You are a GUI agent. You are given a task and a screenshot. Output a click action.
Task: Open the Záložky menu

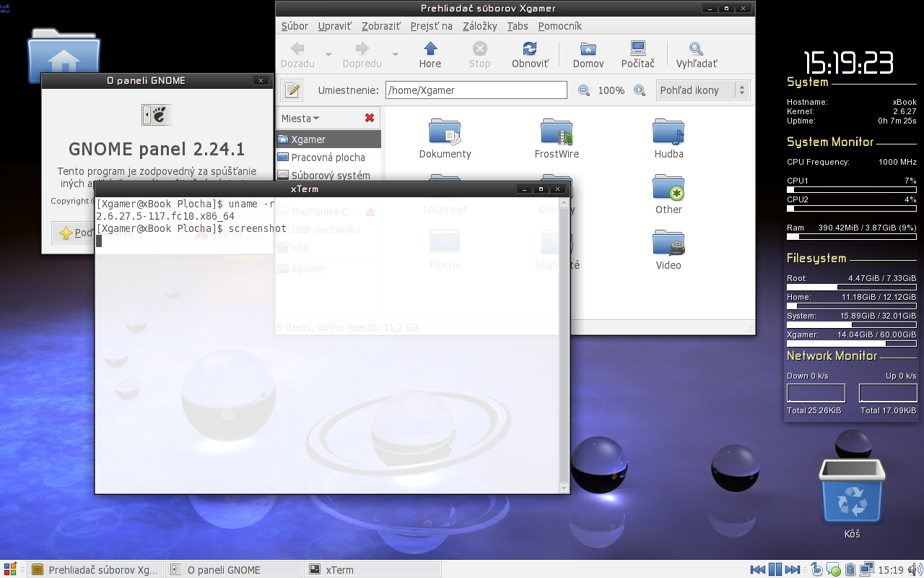(480, 26)
